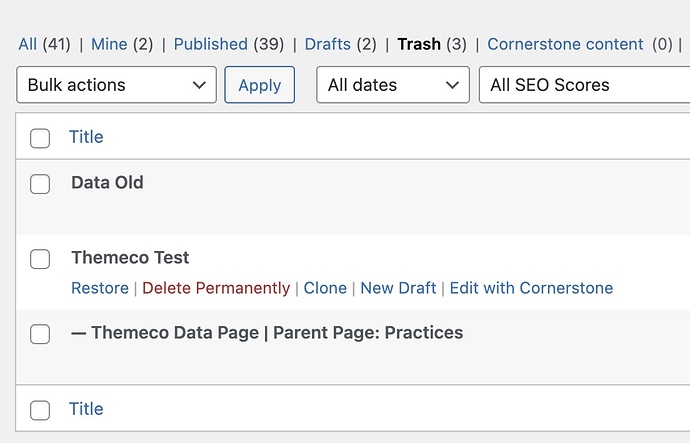Open the Drafts filter
Screen dimensions: 690x443
click(327, 44)
